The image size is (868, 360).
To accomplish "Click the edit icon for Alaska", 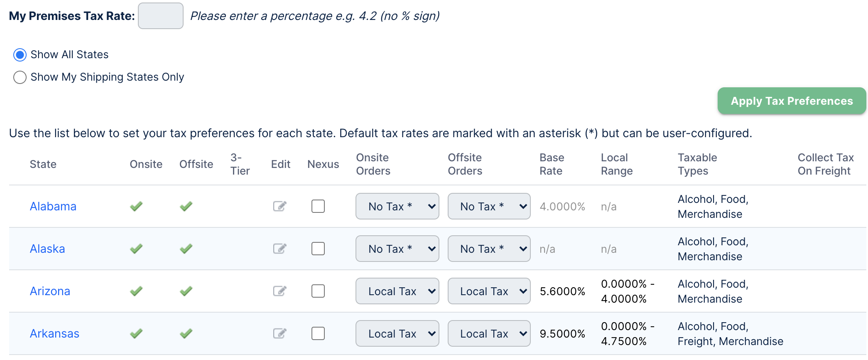I will pyautogui.click(x=280, y=249).
